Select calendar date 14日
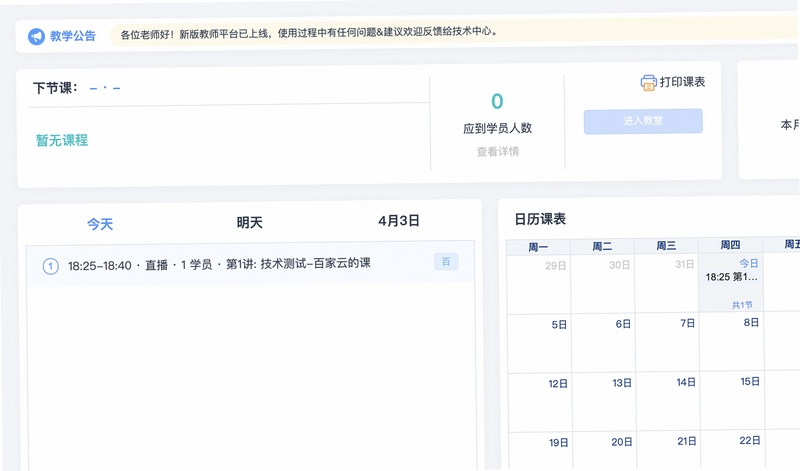The height and width of the screenshot is (471, 800). (686, 382)
